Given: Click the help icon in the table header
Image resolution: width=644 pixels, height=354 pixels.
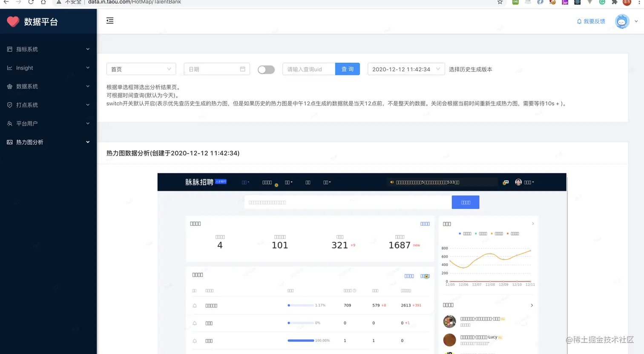Looking at the screenshot, I should [x=354, y=291].
